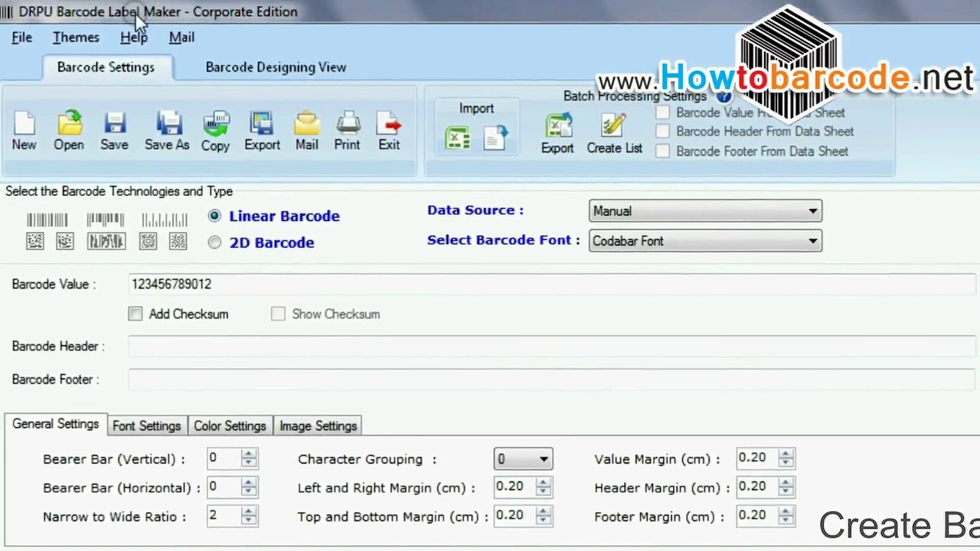
Task: Switch to the Barcode Designing View tab
Action: pyautogui.click(x=276, y=67)
